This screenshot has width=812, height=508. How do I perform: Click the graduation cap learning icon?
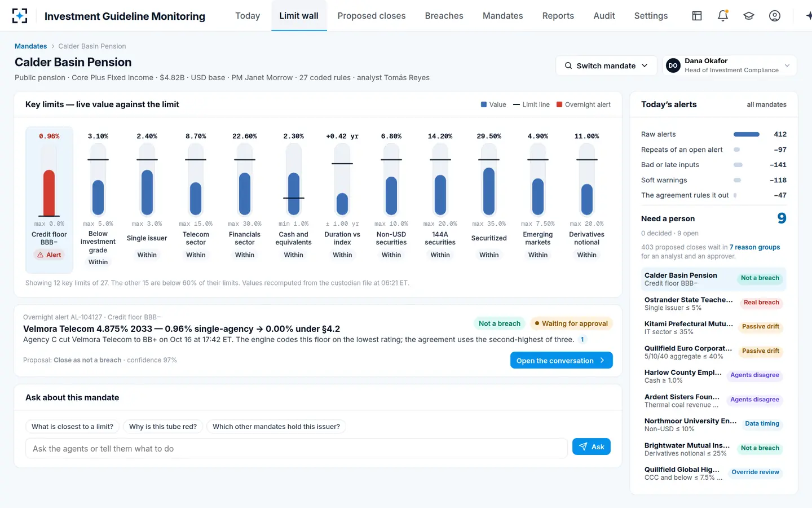749,16
